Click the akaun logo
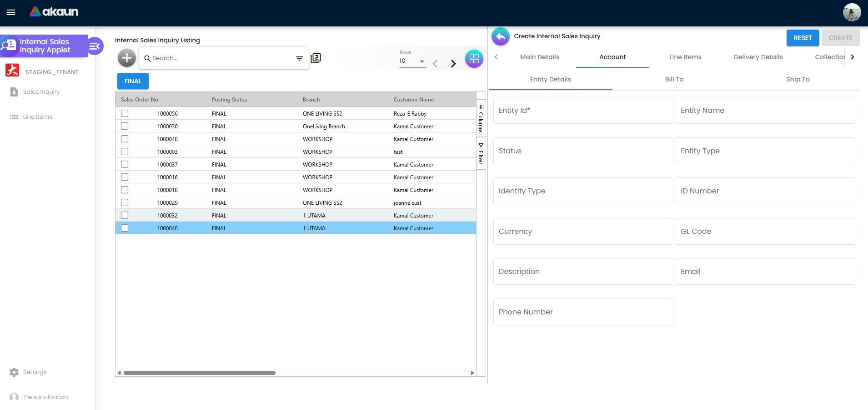 click(x=54, y=12)
